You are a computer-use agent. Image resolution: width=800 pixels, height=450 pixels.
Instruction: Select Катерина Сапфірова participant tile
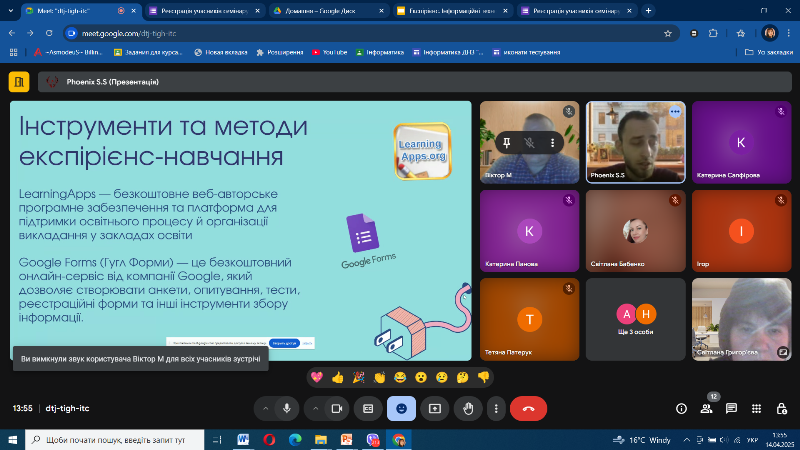[x=741, y=142]
